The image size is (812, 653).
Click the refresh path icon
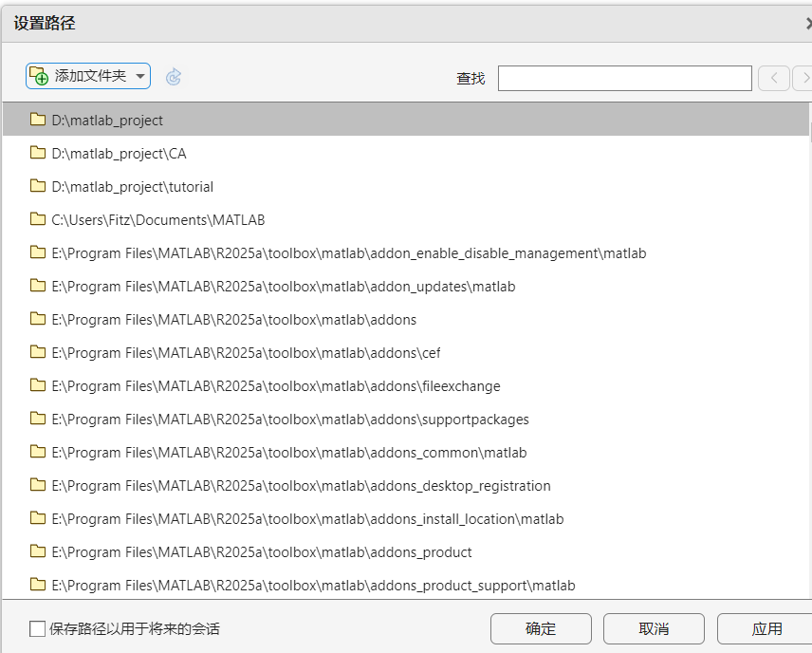174,77
